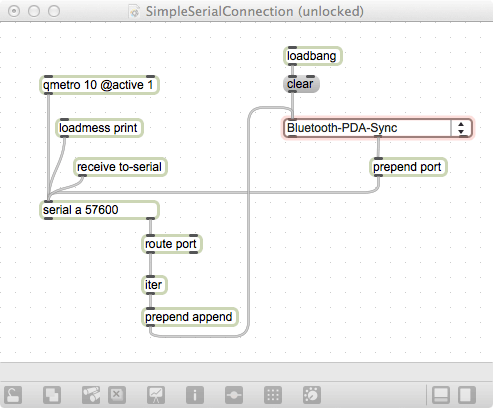
Task: Click the window title proxy icon
Action: click(135, 12)
